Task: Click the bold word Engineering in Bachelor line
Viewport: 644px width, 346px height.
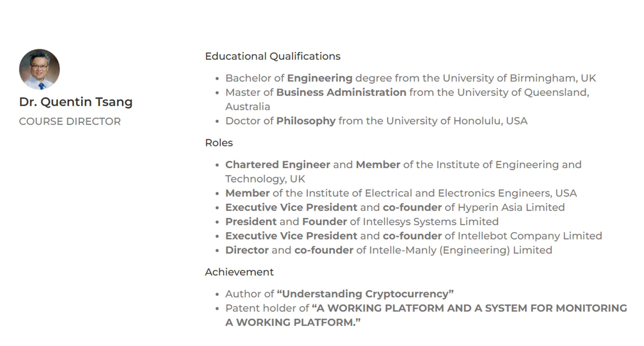Action: click(320, 78)
